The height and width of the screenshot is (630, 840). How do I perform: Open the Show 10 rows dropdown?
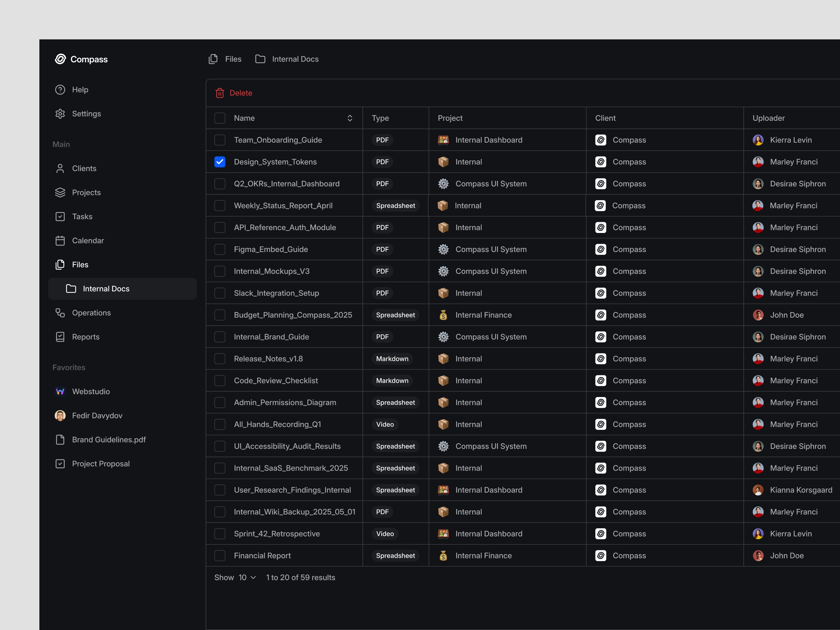click(x=247, y=577)
